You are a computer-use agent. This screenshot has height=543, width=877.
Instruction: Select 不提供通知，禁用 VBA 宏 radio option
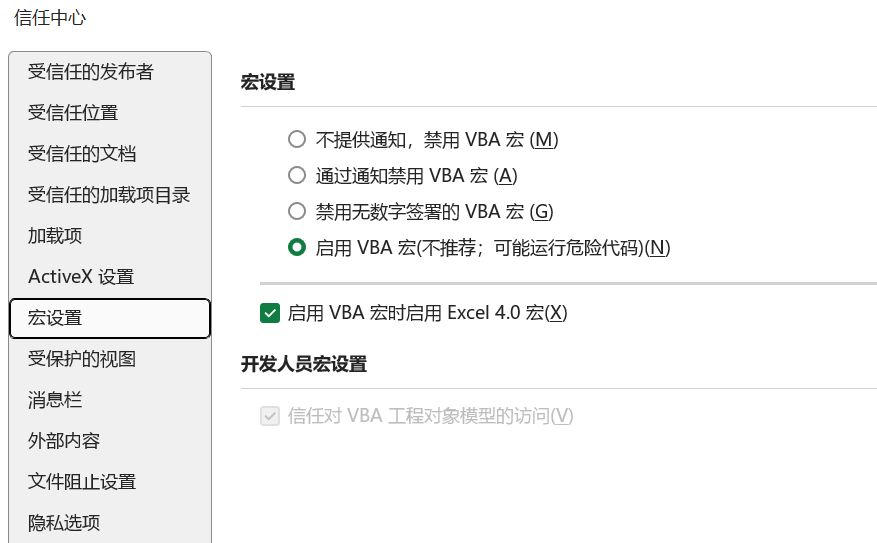pos(296,139)
